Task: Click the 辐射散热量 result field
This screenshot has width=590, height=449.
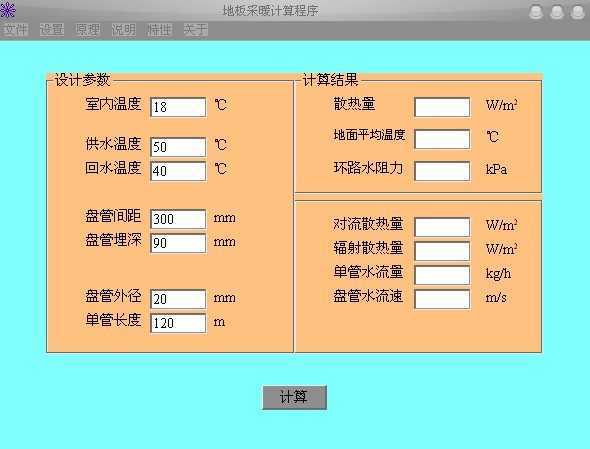Action: click(442, 251)
